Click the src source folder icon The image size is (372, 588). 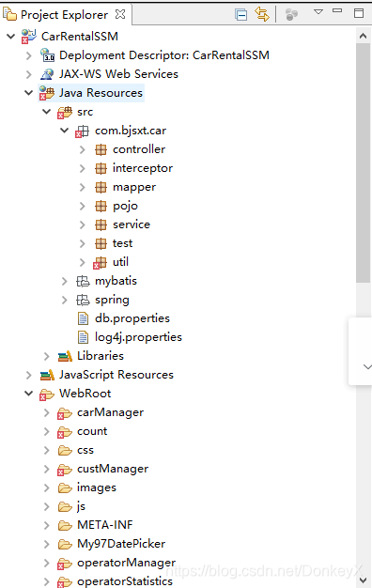[x=65, y=112]
